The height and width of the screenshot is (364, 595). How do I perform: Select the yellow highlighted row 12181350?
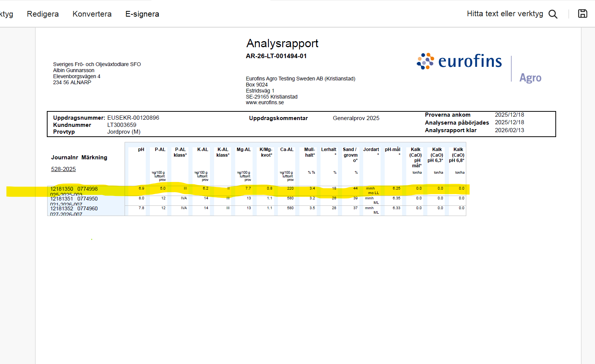(74, 189)
